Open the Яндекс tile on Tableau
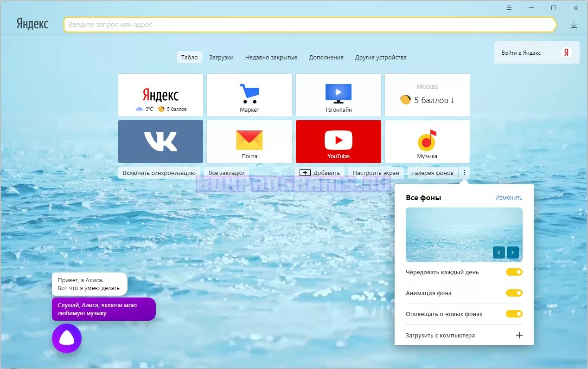This screenshot has height=369, width=588. coord(160,95)
